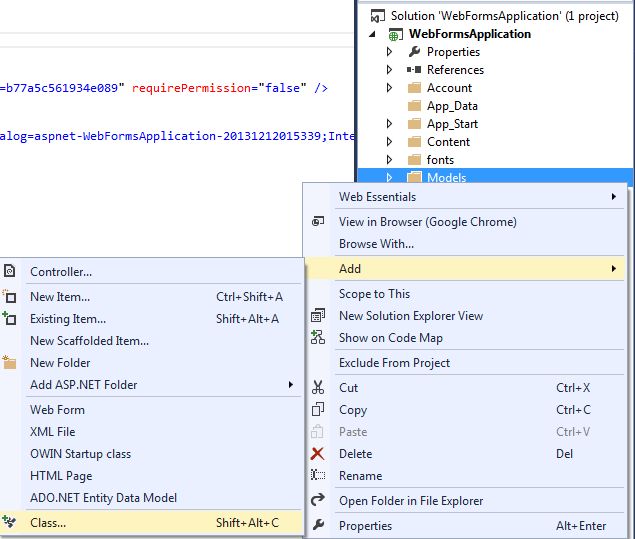This screenshot has height=539, width=635.
Task: Select New Solution Explorer View entry
Action: click(465, 315)
